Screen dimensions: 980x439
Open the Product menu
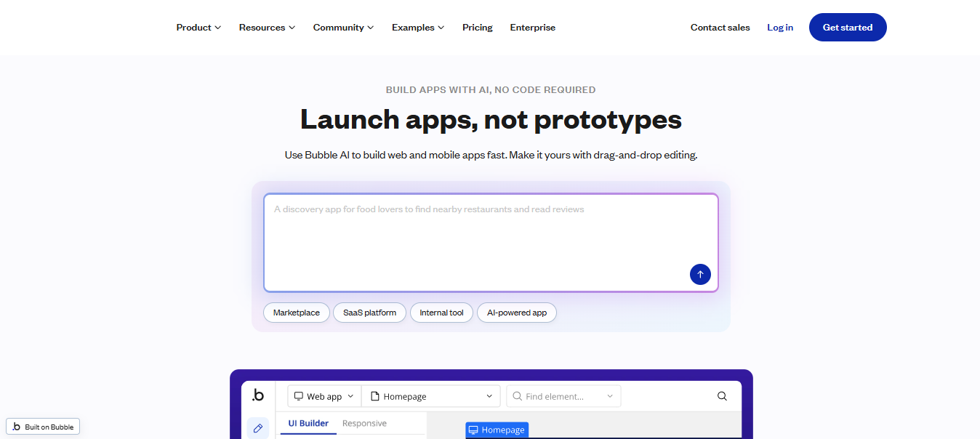[x=198, y=28]
